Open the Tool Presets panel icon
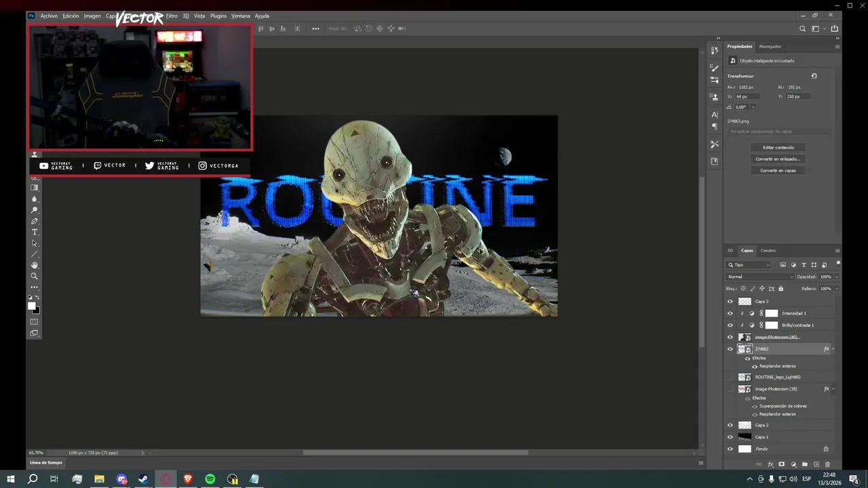868x488 pixels. point(714,144)
